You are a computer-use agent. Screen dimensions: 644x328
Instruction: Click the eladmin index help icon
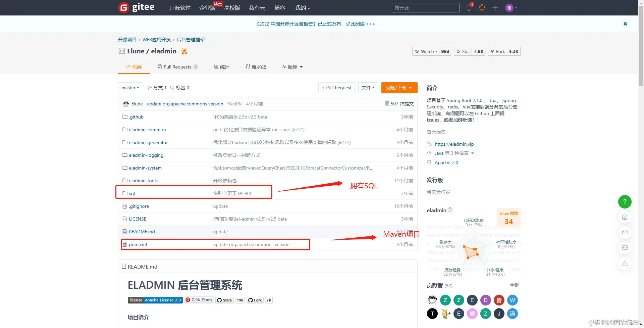click(x=450, y=210)
